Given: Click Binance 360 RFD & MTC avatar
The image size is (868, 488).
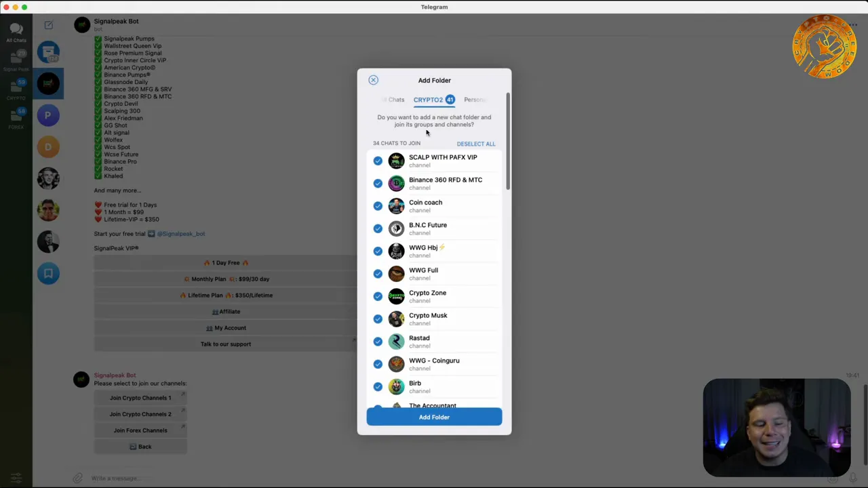Looking at the screenshot, I should tap(396, 183).
